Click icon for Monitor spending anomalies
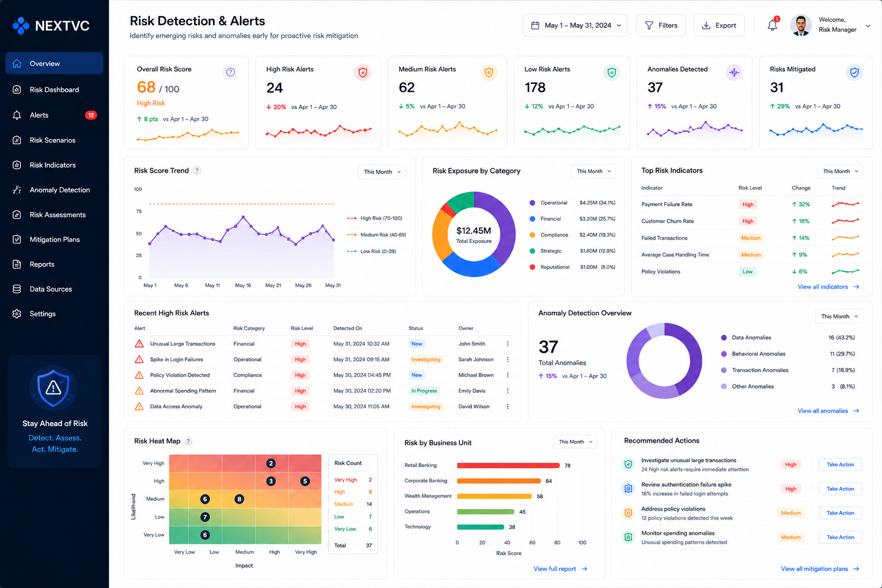Viewport: 882px width, 588px height. (x=628, y=537)
